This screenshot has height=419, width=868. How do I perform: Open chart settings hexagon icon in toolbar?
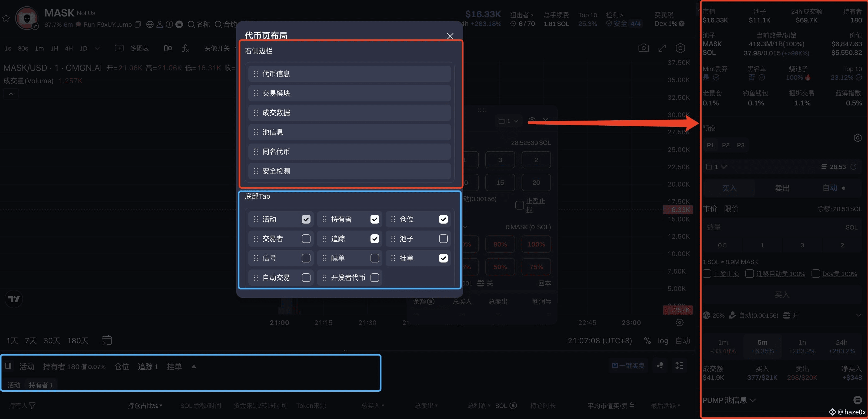(680, 48)
